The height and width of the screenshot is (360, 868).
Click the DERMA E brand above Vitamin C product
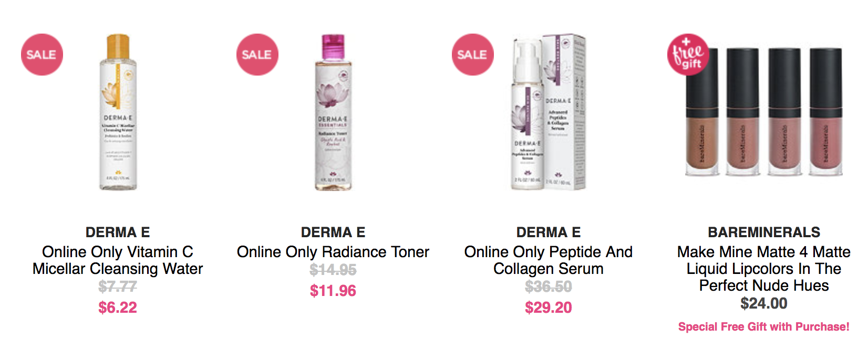tap(118, 232)
